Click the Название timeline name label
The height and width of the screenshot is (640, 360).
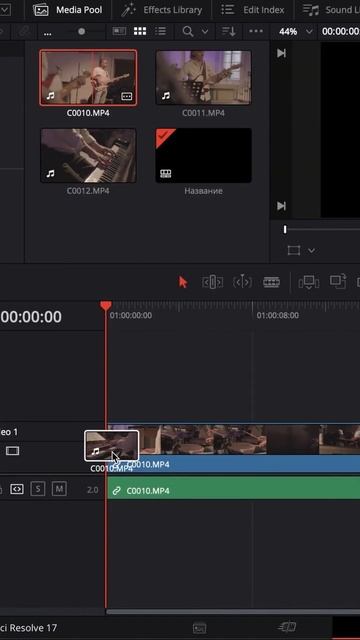point(203,191)
